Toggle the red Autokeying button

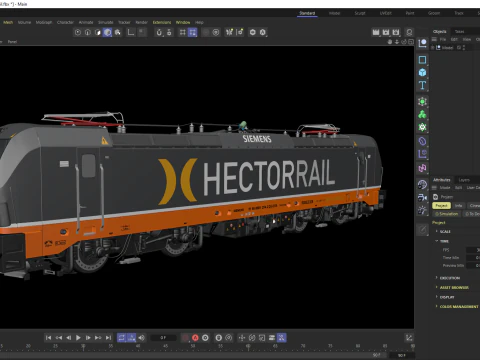(x=195, y=338)
